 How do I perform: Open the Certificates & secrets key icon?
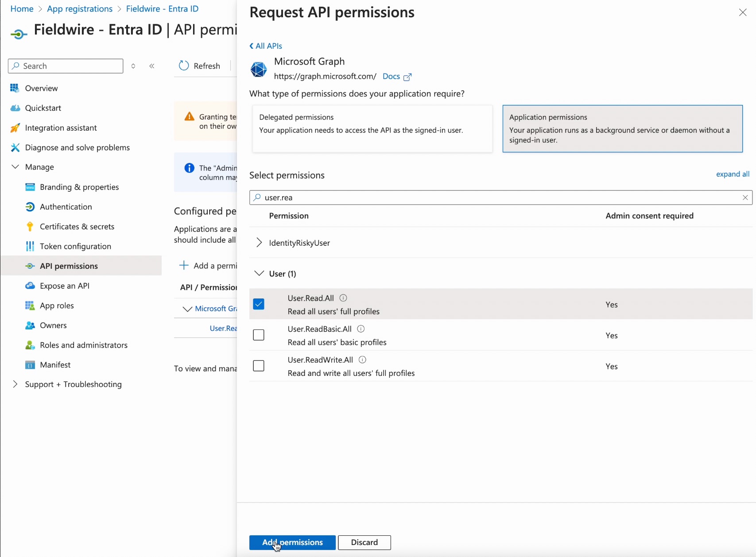click(x=30, y=227)
